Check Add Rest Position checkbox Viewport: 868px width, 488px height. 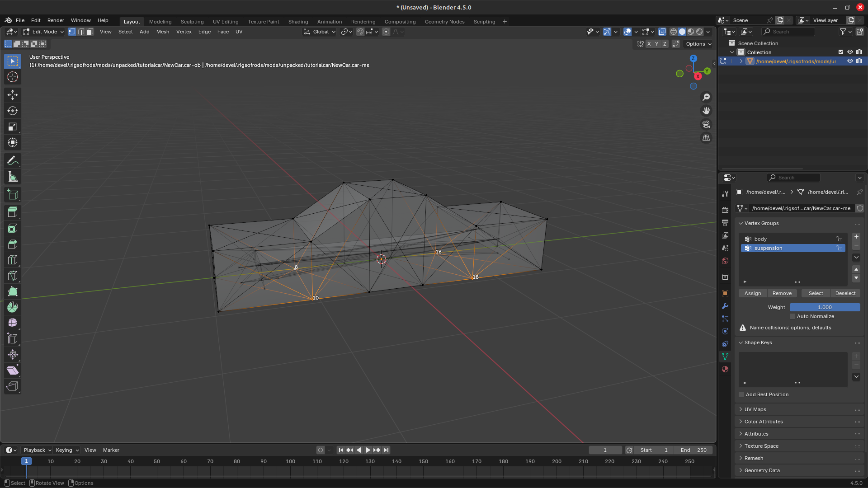741,394
